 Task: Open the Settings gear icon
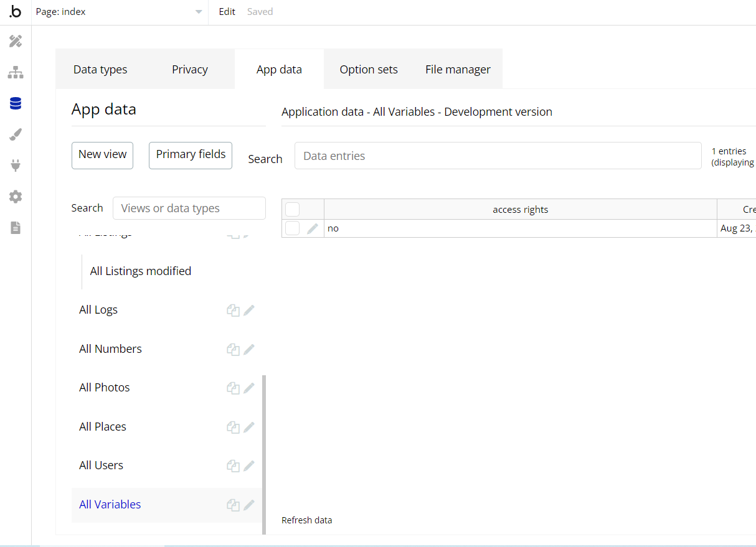[16, 197]
